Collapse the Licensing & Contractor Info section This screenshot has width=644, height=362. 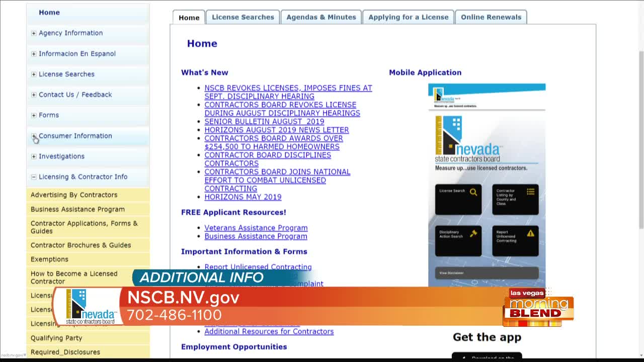tap(34, 177)
